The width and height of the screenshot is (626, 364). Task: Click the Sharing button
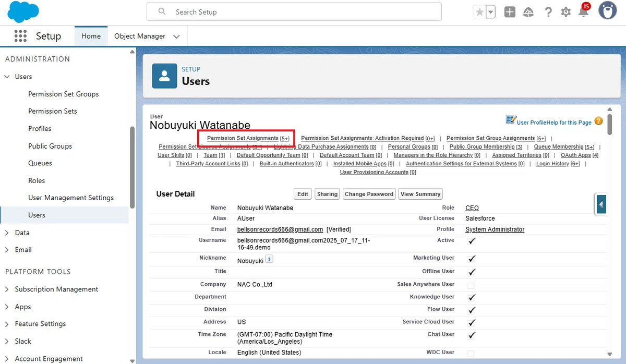point(327,194)
